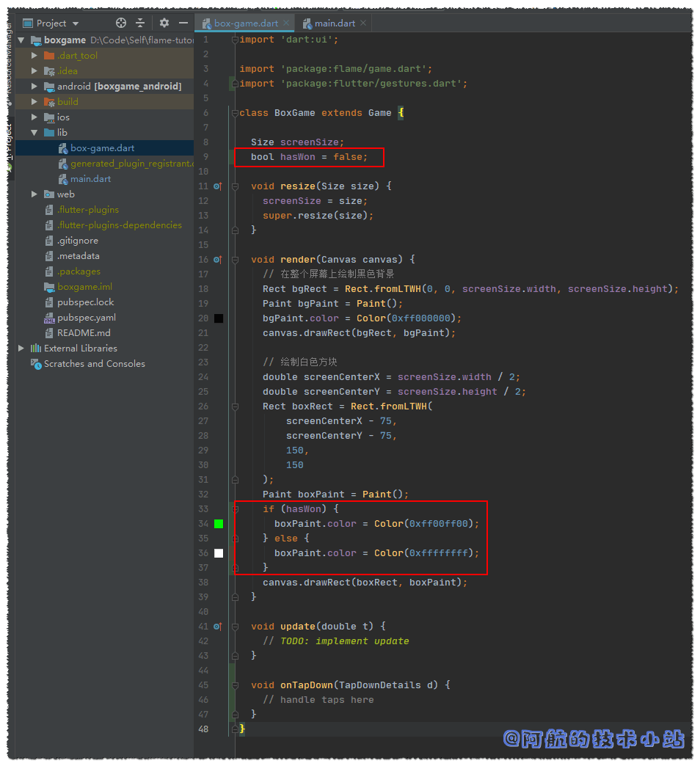Click the override marker beside render method

tap(217, 260)
